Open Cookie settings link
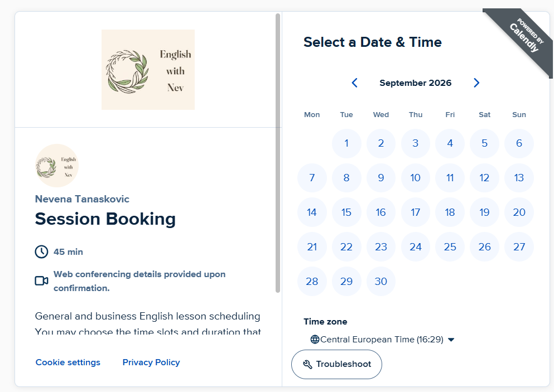This screenshot has height=392, width=554. [x=68, y=362]
